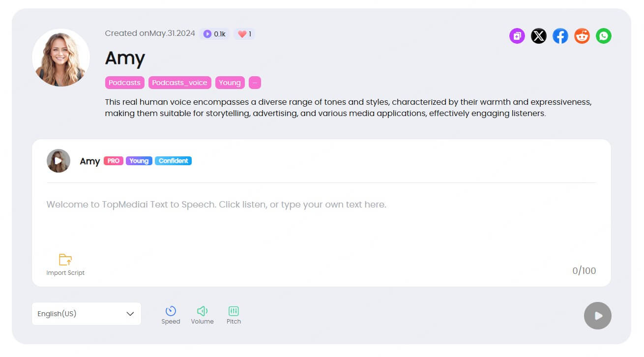Click the Amy name in the editor header
The height and width of the screenshot is (357, 644).
(x=90, y=161)
